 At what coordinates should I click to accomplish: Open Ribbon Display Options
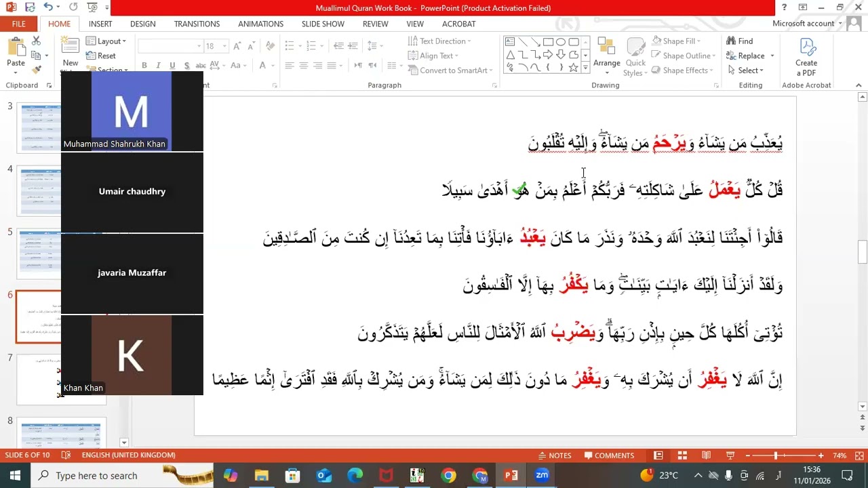coord(803,7)
